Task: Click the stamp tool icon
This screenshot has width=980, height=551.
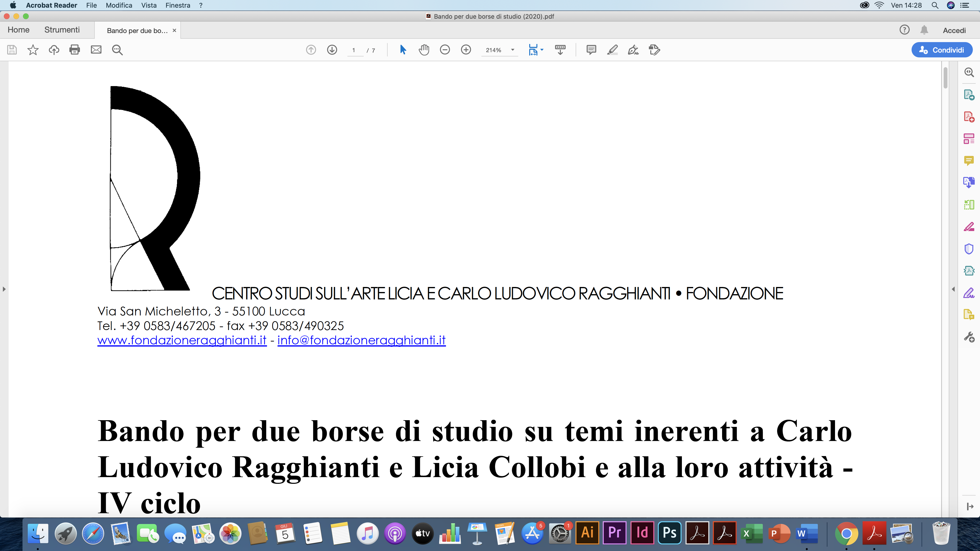Action: [654, 50]
